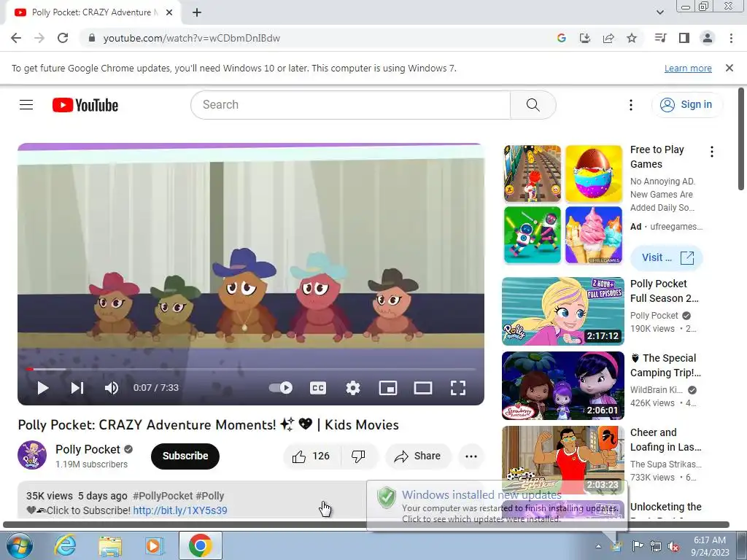Viewport: 747px width, 560px height.
Task: Open YouTube settings three-dot menu
Action: 631,105
